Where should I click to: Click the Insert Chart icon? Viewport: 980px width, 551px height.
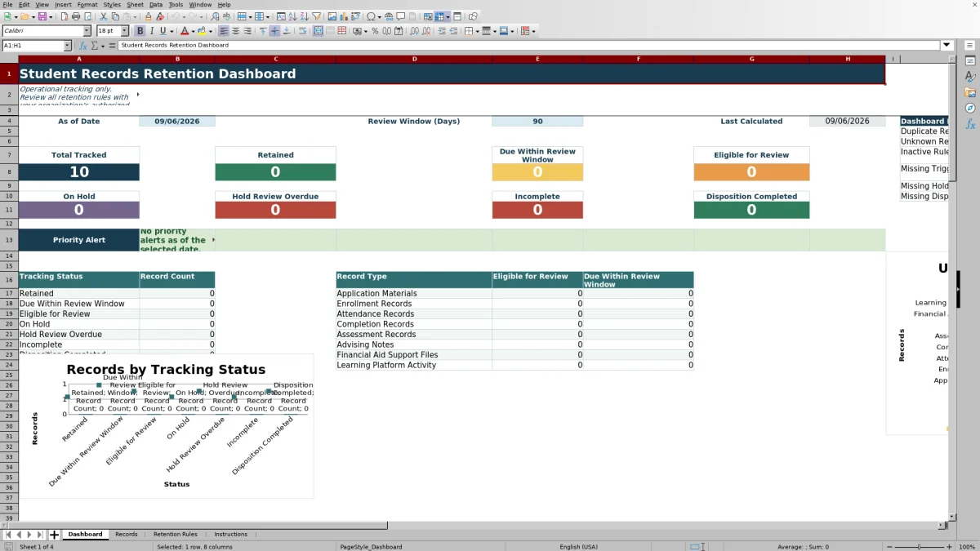[343, 16]
